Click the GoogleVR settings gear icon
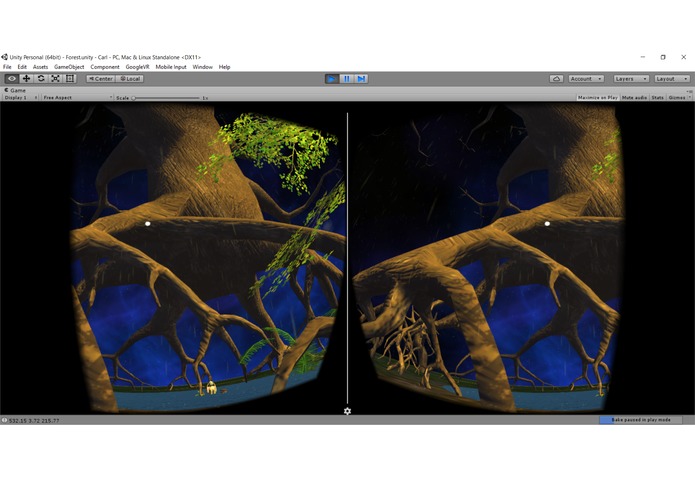 (x=348, y=411)
